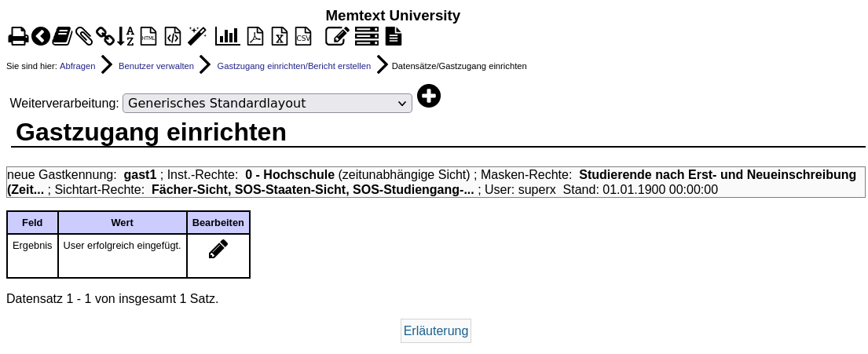The width and height of the screenshot is (868, 354).
Task: Export as Excel file icon
Action: click(280, 36)
